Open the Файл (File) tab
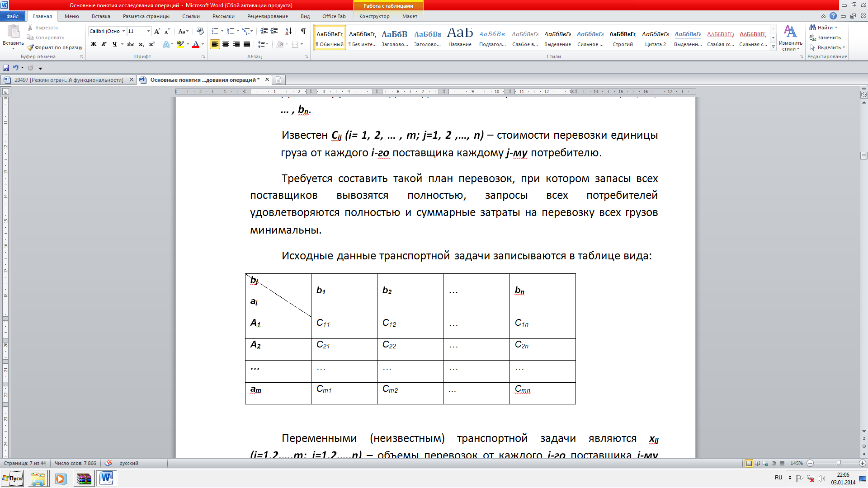Viewport: 868px width, 488px height. tap(13, 16)
